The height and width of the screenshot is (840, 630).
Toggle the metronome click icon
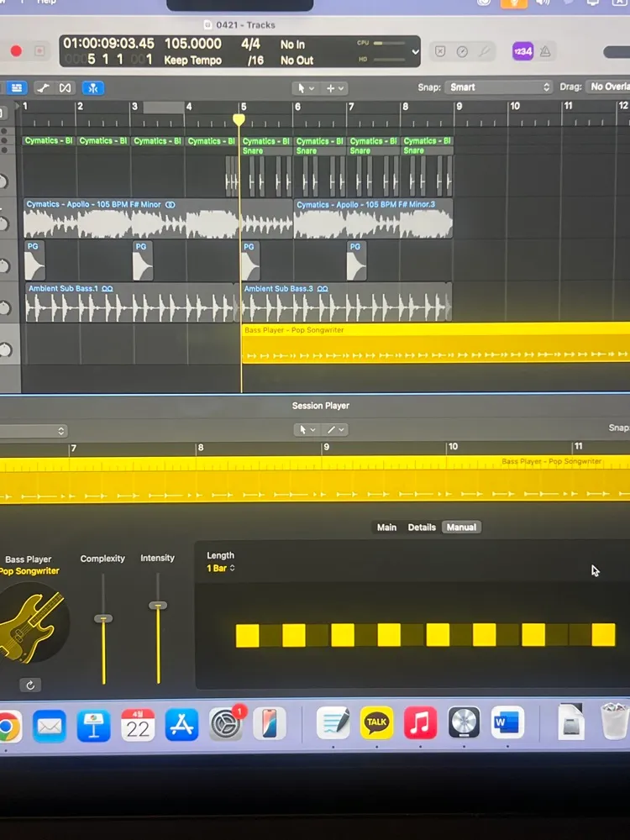click(545, 51)
